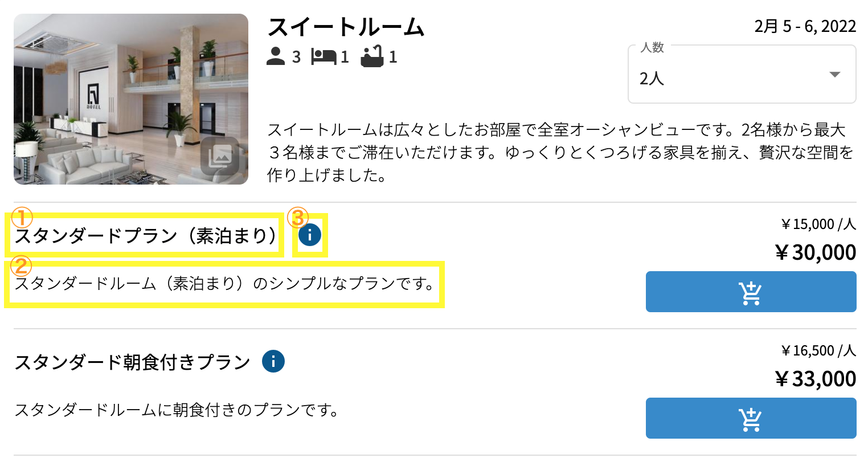Show info for スタンダードプラン（素泊まり）
Viewport: 868px width, 466px height.
(310, 235)
